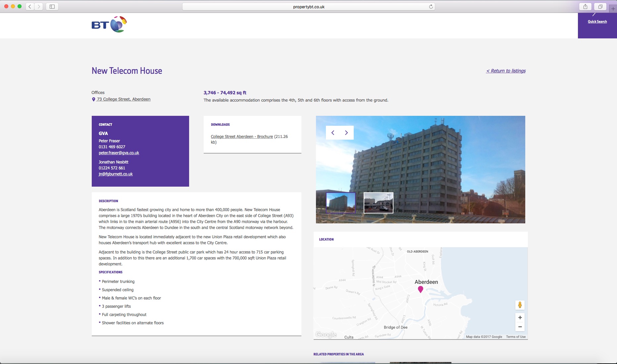Toggle the Safari sidebar
617x364 pixels.
[x=52, y=7]
